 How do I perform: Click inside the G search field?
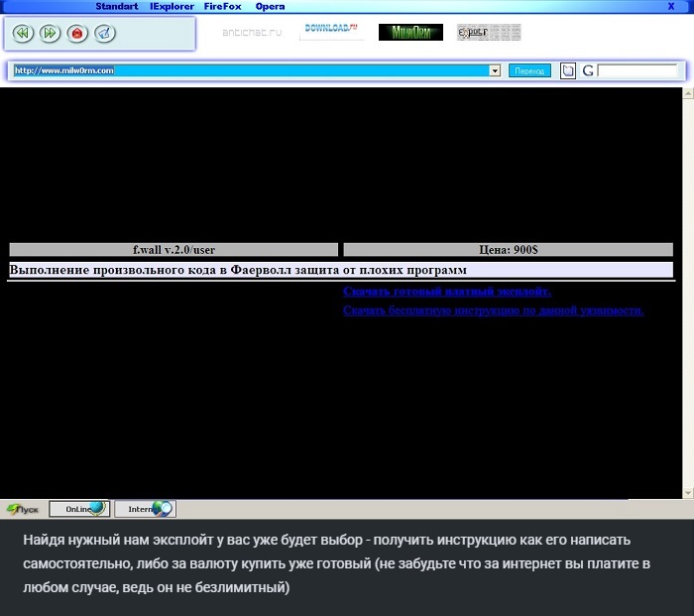[636, 70]
